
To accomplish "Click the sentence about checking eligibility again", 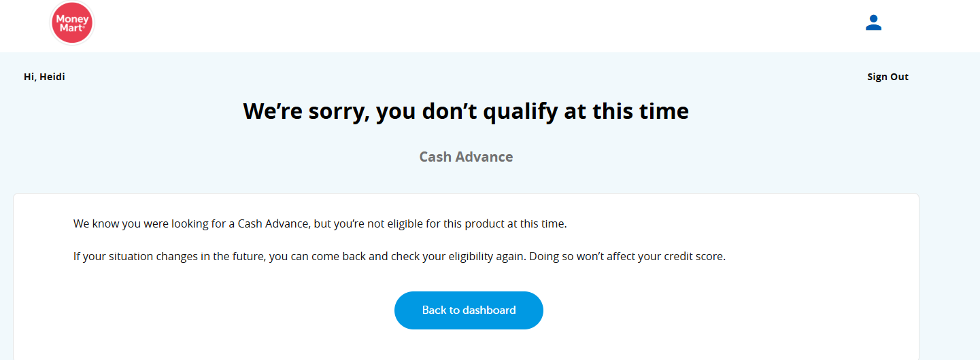I will pyautogui.click(x=399, y=257).
